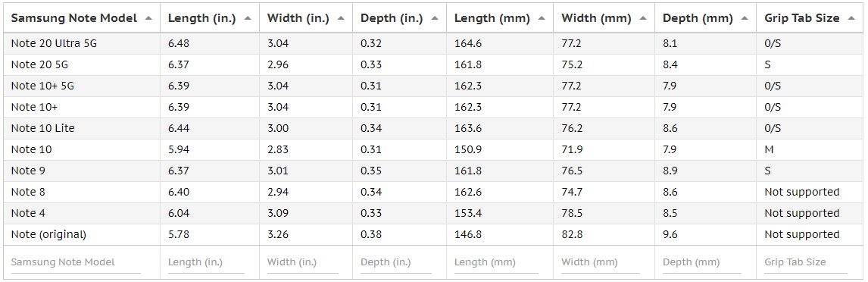
Task: Select the Depth (mm) filter input
Action: [702, 262]
